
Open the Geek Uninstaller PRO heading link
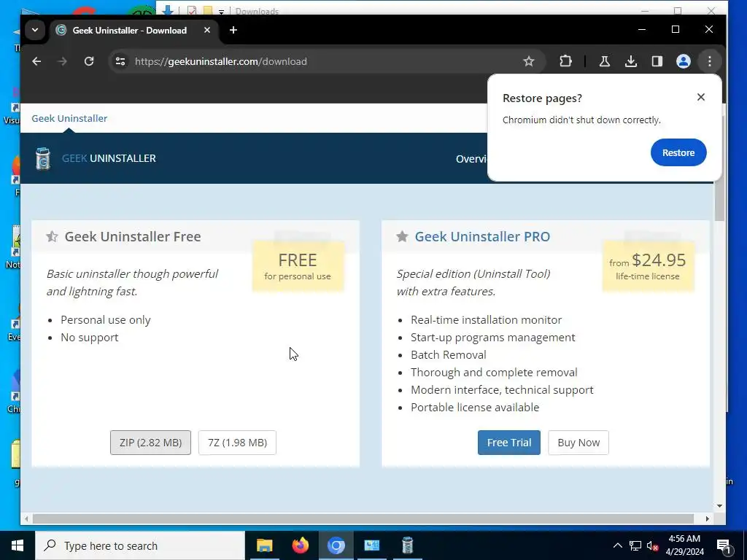[482, 237]
